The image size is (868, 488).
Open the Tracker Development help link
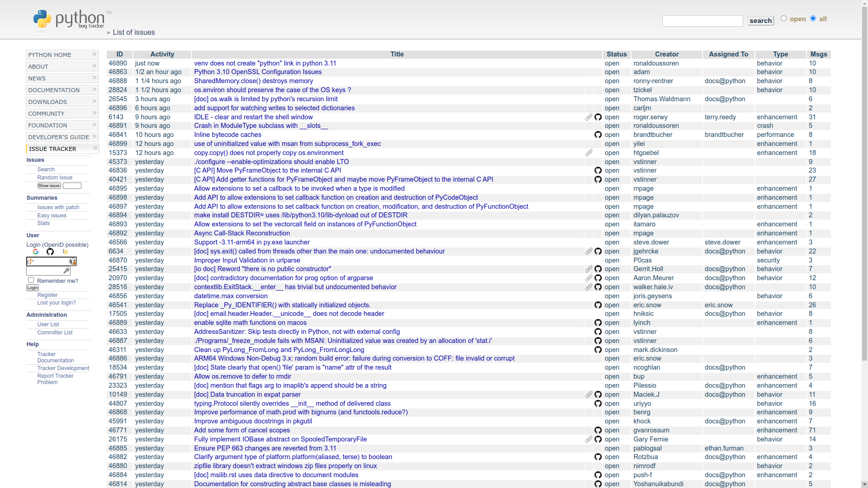[x=63, y=368]
